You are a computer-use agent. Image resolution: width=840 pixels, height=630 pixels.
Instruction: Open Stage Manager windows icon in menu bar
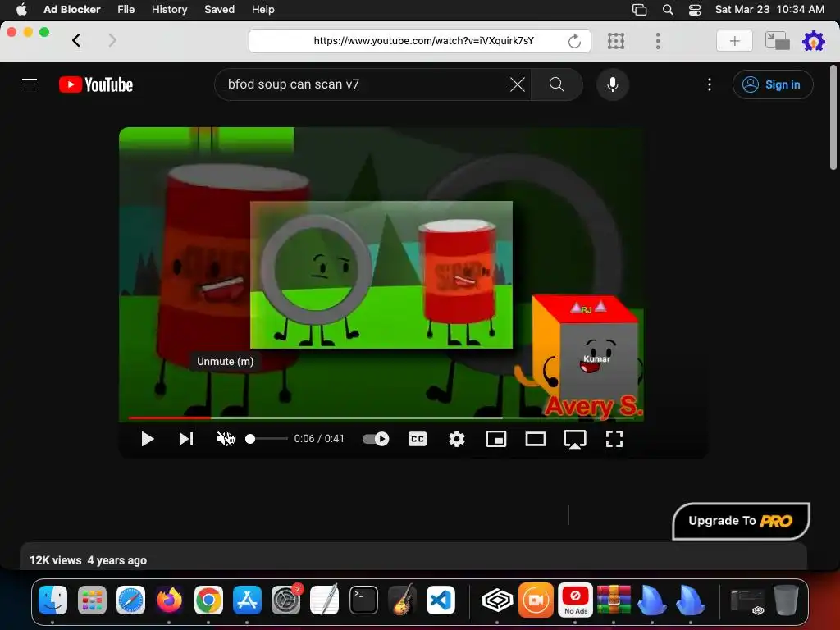point(639,10)
